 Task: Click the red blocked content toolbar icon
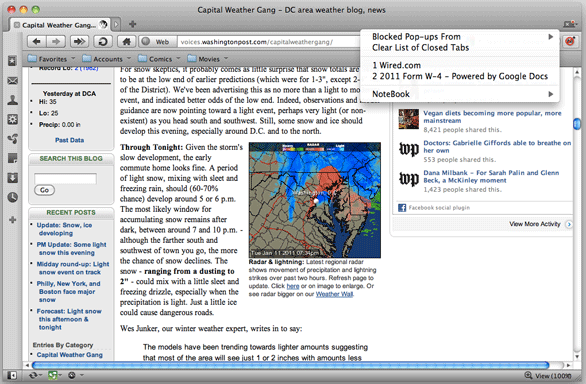[570, 41]
